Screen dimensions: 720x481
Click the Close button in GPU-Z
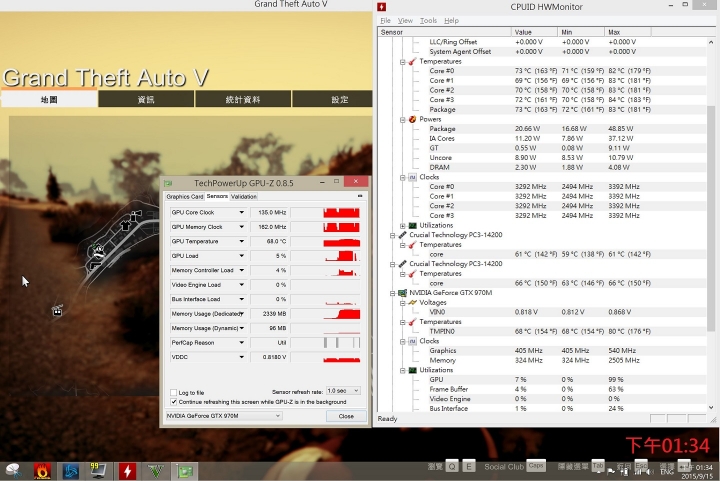point(346,416)
